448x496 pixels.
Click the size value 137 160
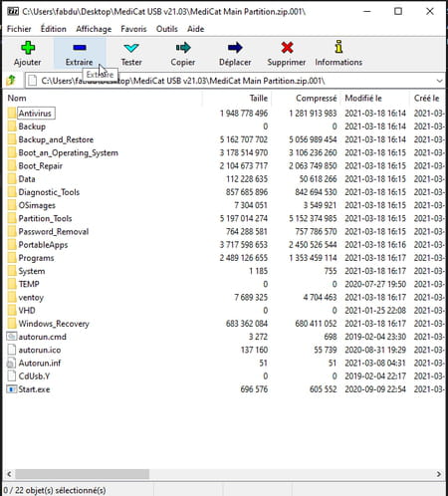tap(254, 350)
